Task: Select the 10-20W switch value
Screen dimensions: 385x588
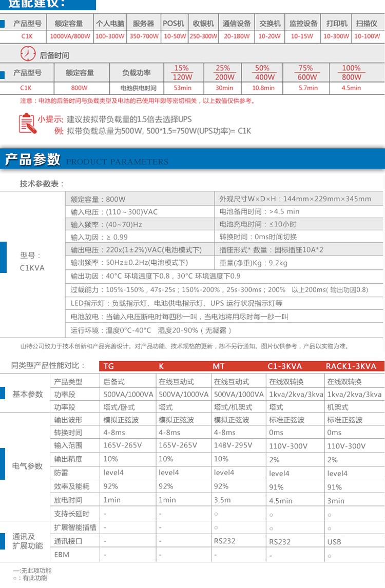Action: click(269, 36)
